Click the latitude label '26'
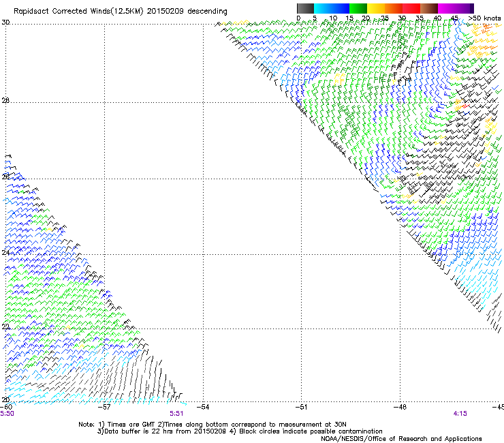 point(5,177)
